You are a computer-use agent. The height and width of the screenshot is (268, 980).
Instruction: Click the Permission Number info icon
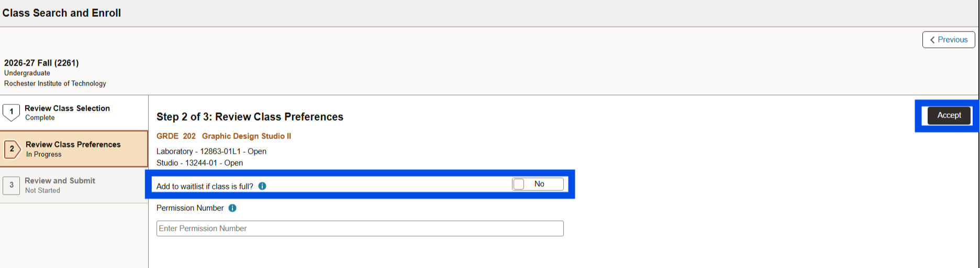click(x=232, y=208)
